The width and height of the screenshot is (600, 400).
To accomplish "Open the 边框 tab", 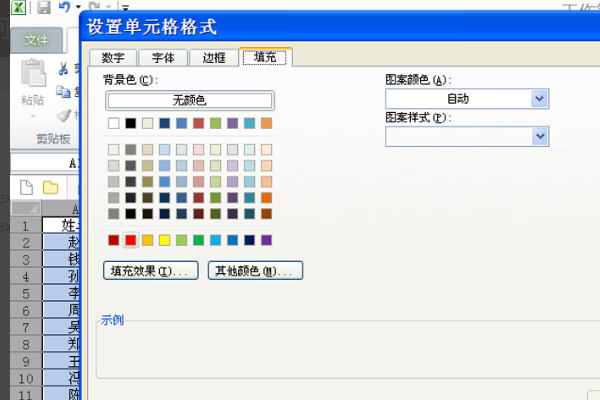I will point(214,58).
